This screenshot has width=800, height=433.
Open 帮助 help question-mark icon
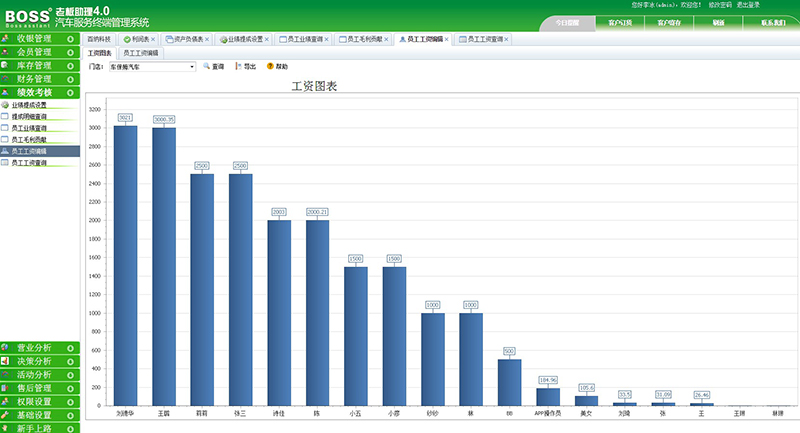(x=270, y=66)
